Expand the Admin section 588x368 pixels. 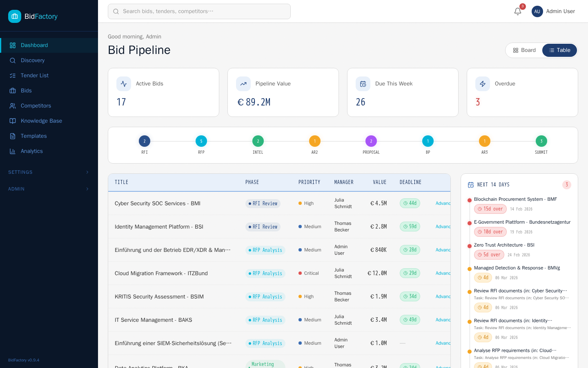pos(49,189)
